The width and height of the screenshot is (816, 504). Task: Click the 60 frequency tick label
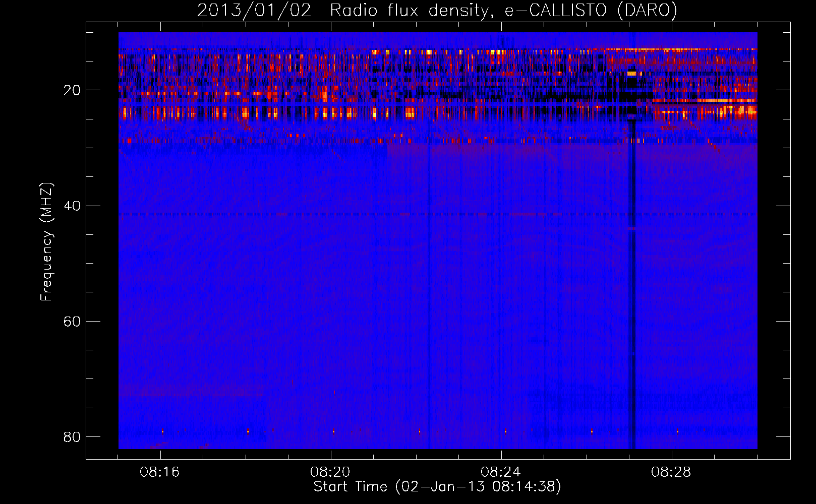point(72,321)
